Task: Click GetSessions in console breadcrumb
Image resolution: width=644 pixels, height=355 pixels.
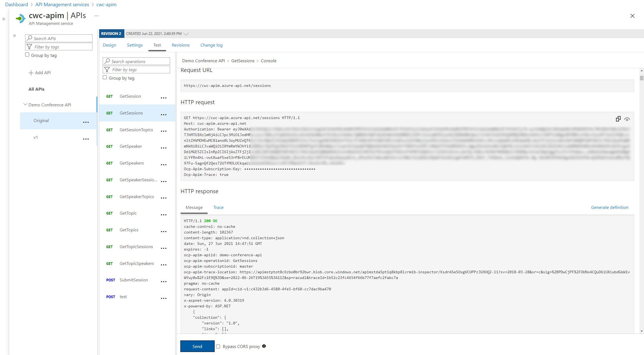Action: [x=243, y=61]
